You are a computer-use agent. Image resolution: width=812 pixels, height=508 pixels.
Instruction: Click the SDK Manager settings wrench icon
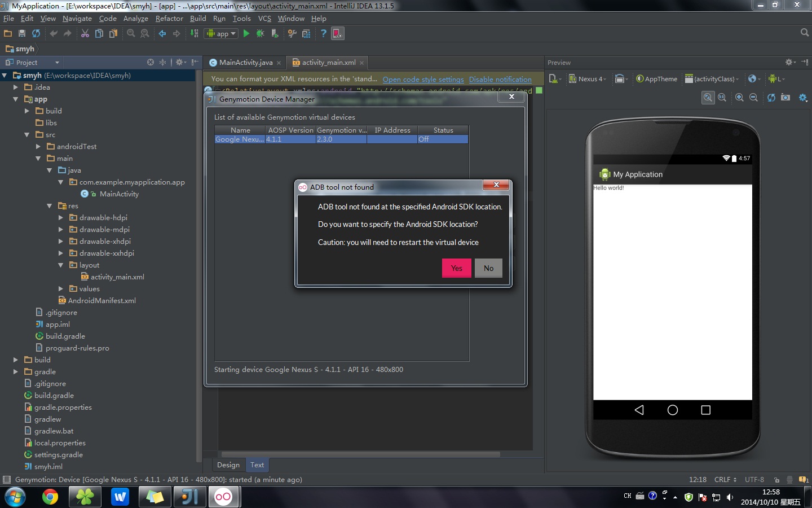[292, 33]
